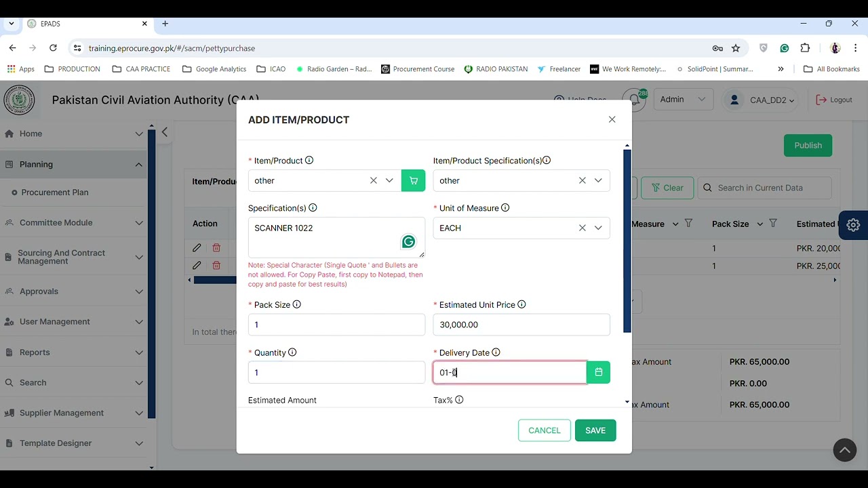This screenshot has height=488, width=868.
Task: Open the Unit of Measure dropdown
Action: 598,228
